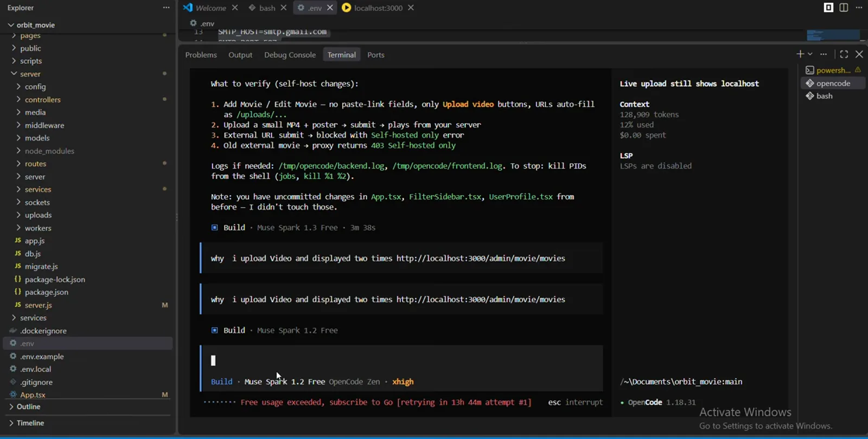The height and width of the screenshot is (439, 868).
Task: Toggle the panel layout icon in title bar
Action: (828, 8)
